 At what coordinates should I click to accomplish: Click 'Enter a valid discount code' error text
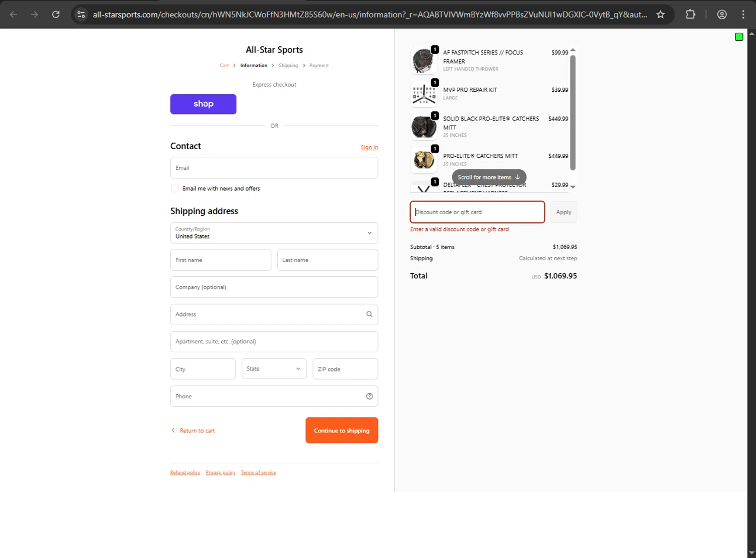point(459,229)
